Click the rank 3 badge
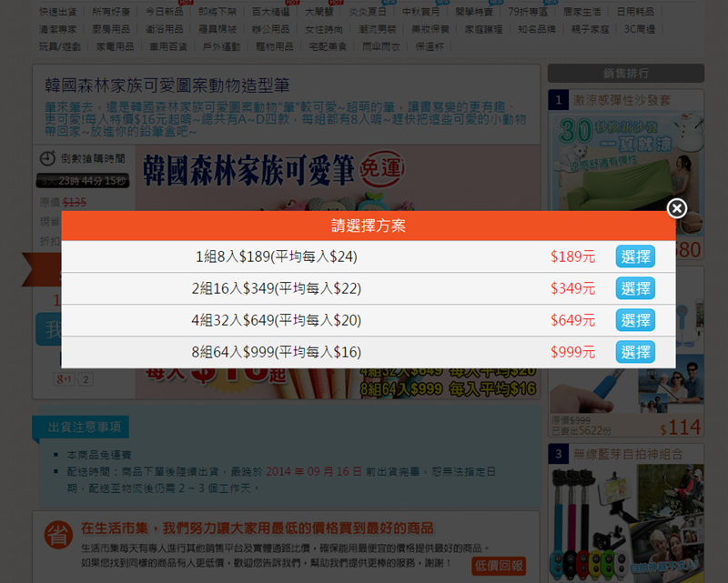The width and height of the screenshot is (728, 583). [x=559, y=454]
